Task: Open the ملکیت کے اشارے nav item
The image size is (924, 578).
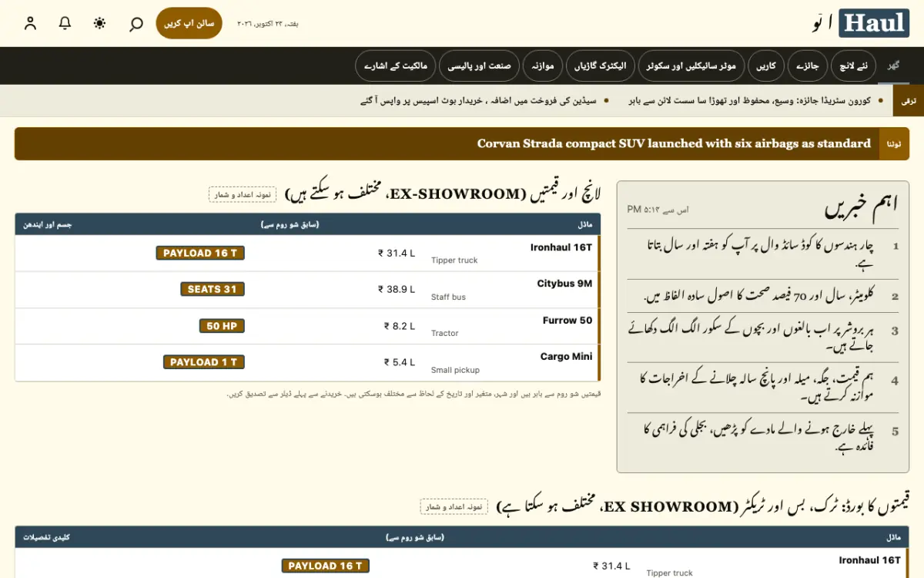Action: (396, 66)
